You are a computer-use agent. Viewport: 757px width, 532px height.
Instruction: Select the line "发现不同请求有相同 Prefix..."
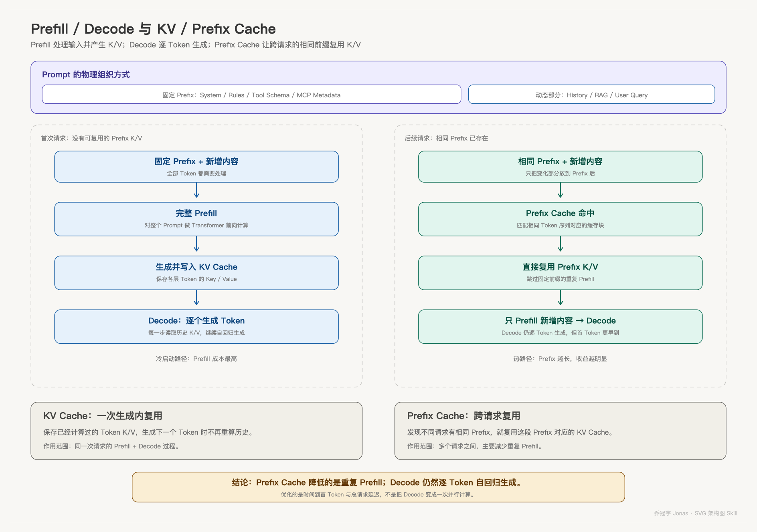point(510,432)
